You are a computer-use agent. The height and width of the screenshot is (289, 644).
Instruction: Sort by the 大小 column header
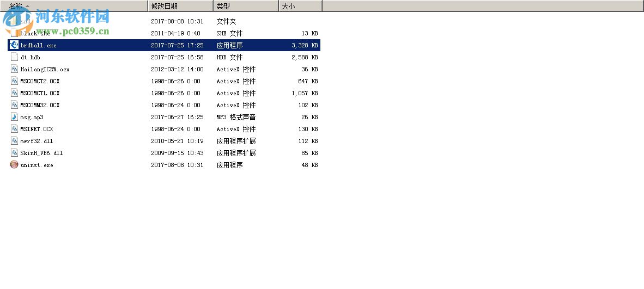(x=301, y=6)
